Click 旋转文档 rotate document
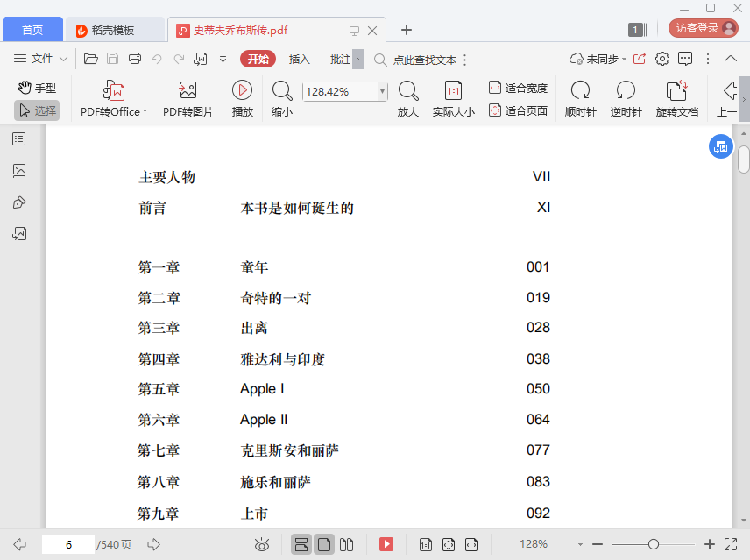The width and height of the screenshot is (750, 560). click(x=676, y=99)
